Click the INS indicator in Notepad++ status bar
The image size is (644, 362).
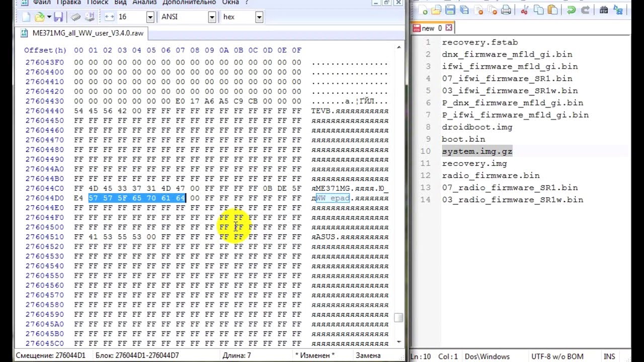tap(609, 356)
